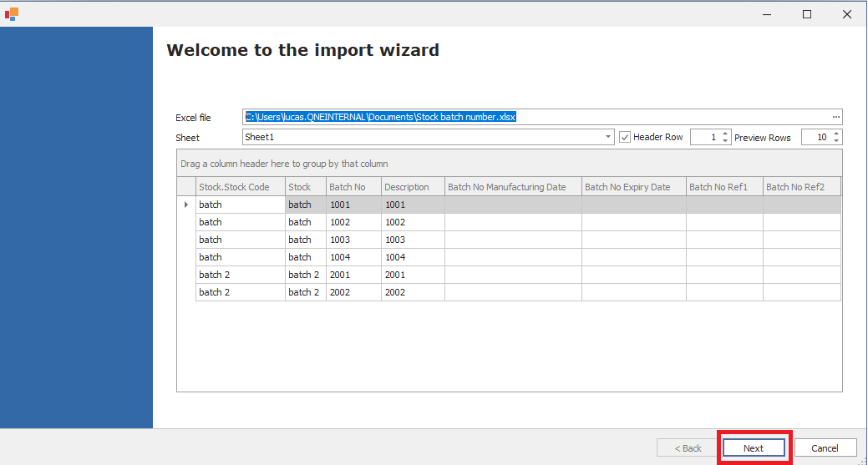Click the disabled Back button
Image resolution: width=868 pixels, height=465 pixels.
pyautogui.click(x=688, y=447)
